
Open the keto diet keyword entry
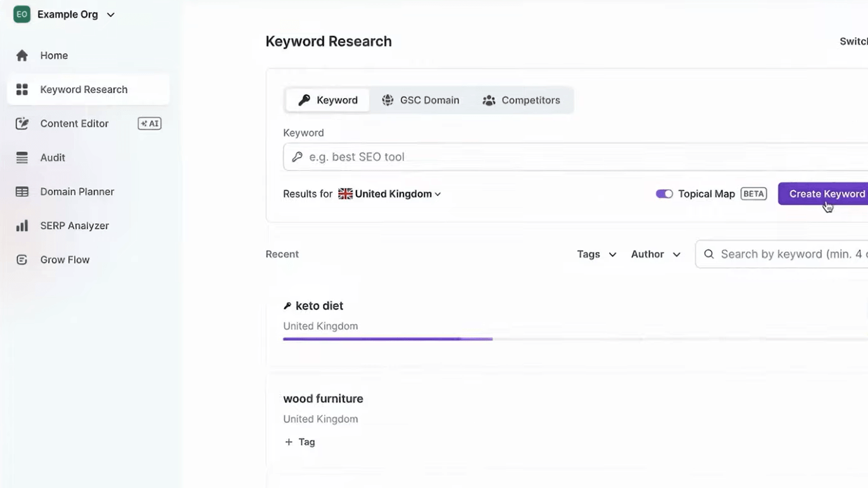319,306
